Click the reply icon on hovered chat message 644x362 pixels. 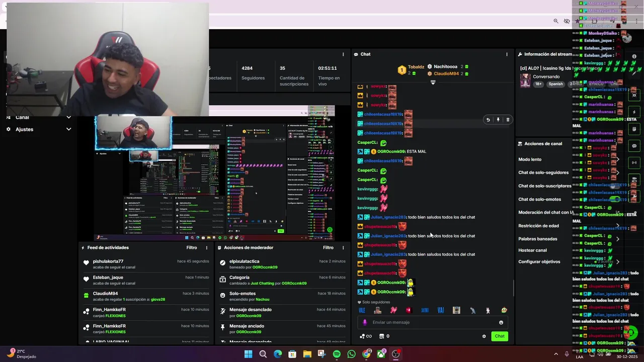click(488, 120)
